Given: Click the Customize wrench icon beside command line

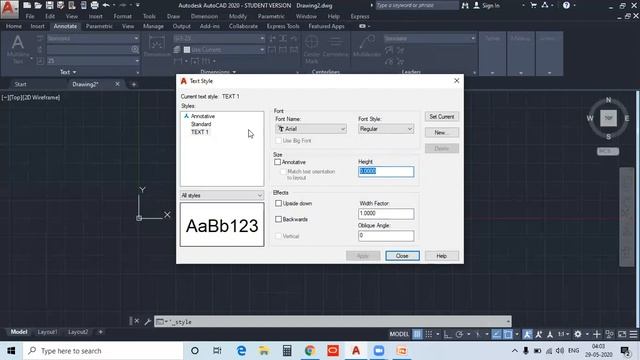Looking at the screenshot, I should (x=147, y=322).
